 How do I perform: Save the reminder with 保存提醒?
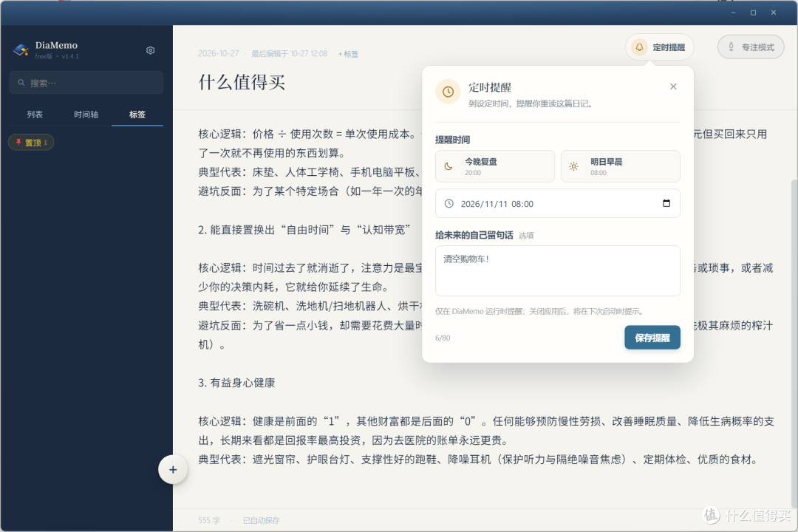tap(652, 338)
